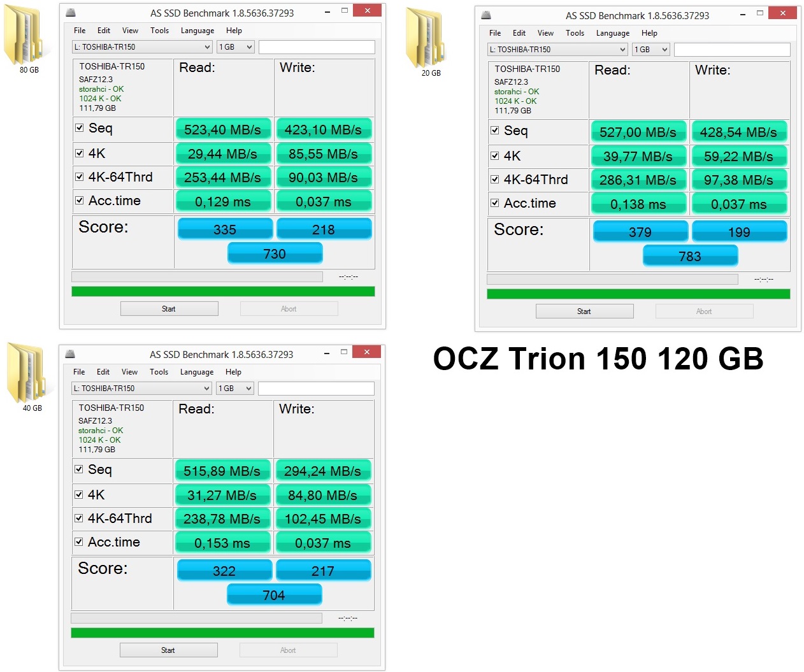
Task: Open the Language menu in the bottom-left window
Action: tap(197, 371)
